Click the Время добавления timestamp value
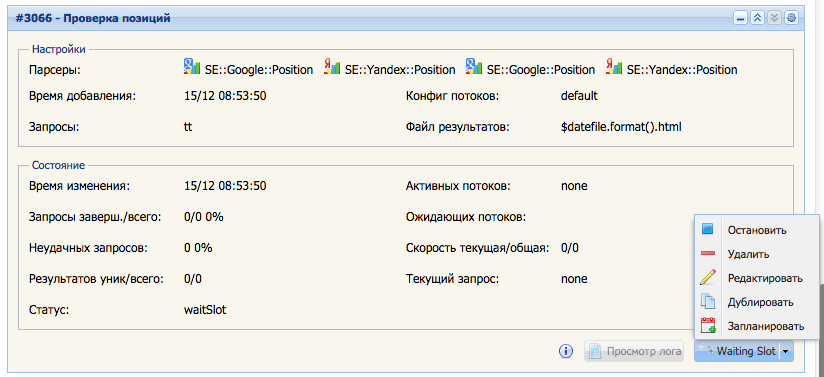824x377 pixels. (225, 96)
